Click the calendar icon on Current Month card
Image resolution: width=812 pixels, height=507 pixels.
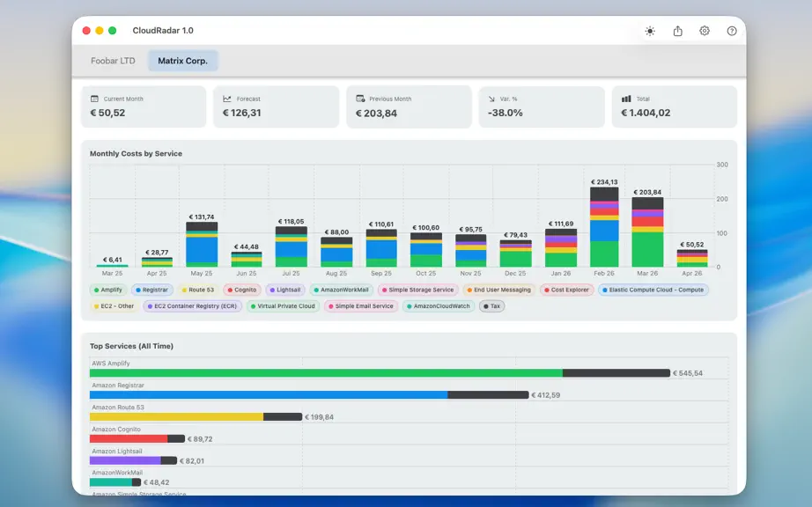click(94, 99)
